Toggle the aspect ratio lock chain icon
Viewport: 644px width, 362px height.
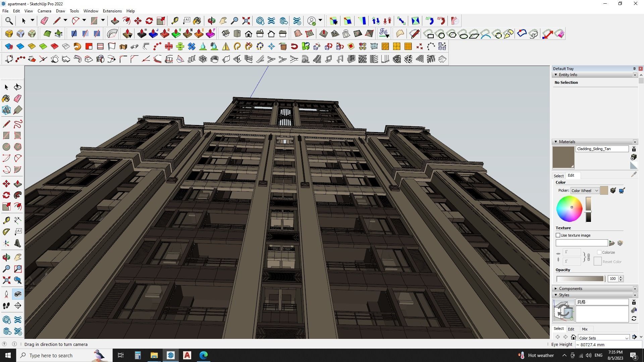click(x=588, y=257)
